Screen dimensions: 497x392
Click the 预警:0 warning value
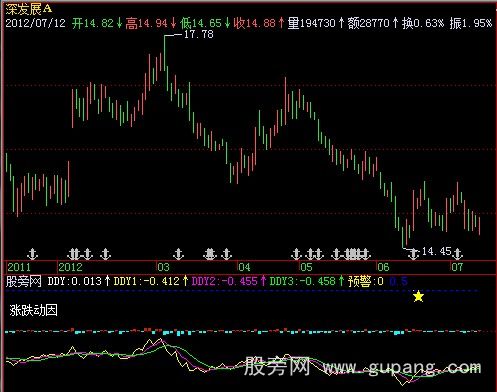point(366,281)
